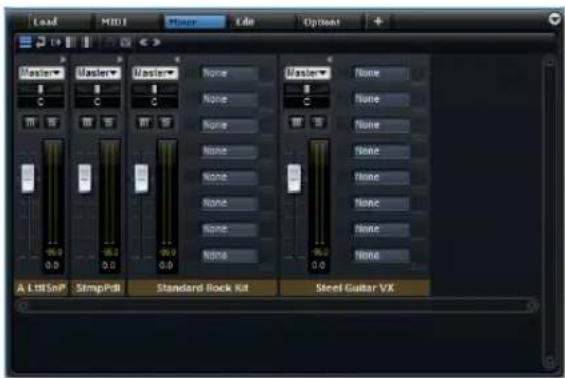Click the plus tab to add a page

(x=378, y=22)
